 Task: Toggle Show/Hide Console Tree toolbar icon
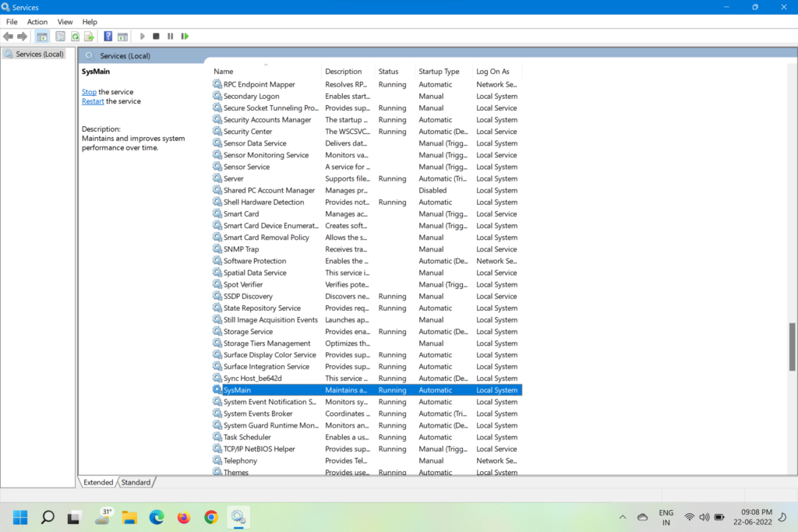pos(42,37)
